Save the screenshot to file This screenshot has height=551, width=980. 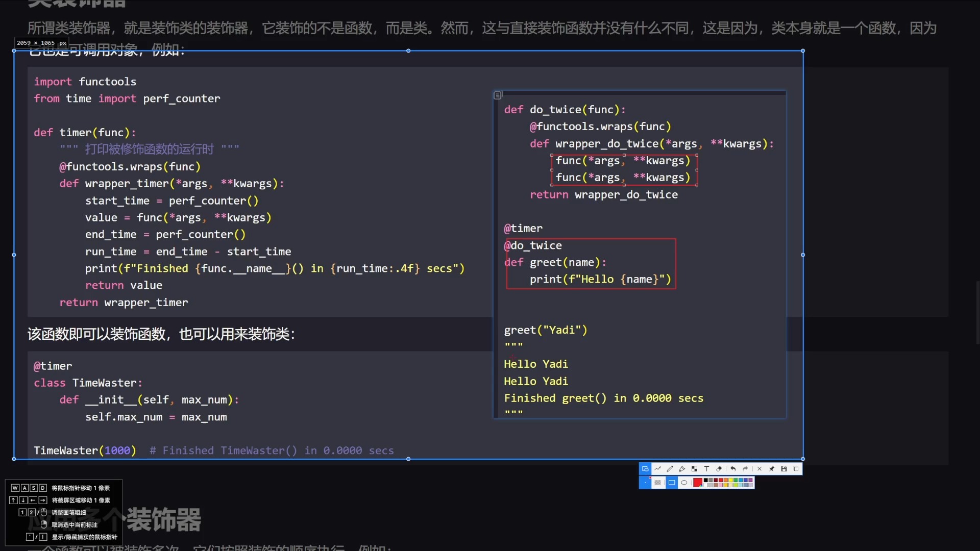[784, 468]
